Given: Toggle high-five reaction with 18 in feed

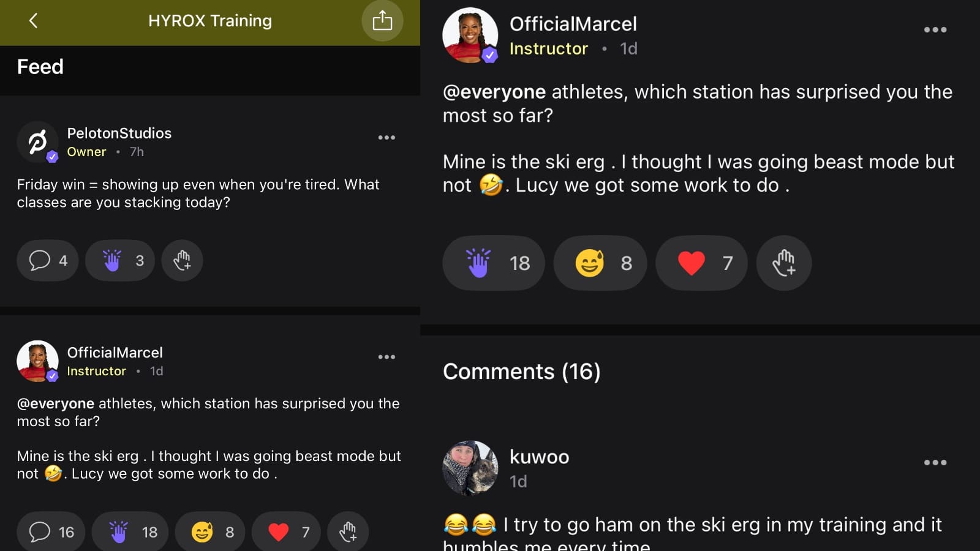Looking at the screenshot, I should [x=130, y=532].
